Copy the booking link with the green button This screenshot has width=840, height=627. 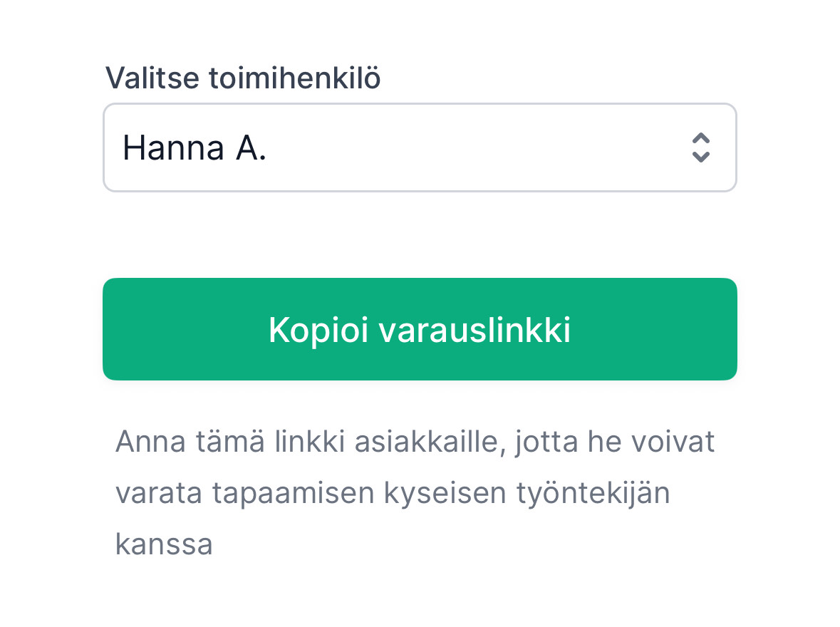pyautogui.click(x=419, y=328)
